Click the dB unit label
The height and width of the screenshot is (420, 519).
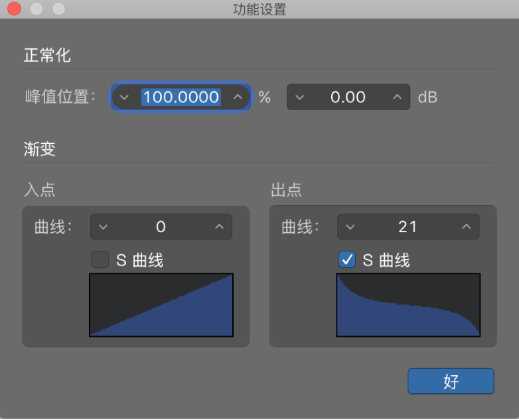[x=427, y=98]
